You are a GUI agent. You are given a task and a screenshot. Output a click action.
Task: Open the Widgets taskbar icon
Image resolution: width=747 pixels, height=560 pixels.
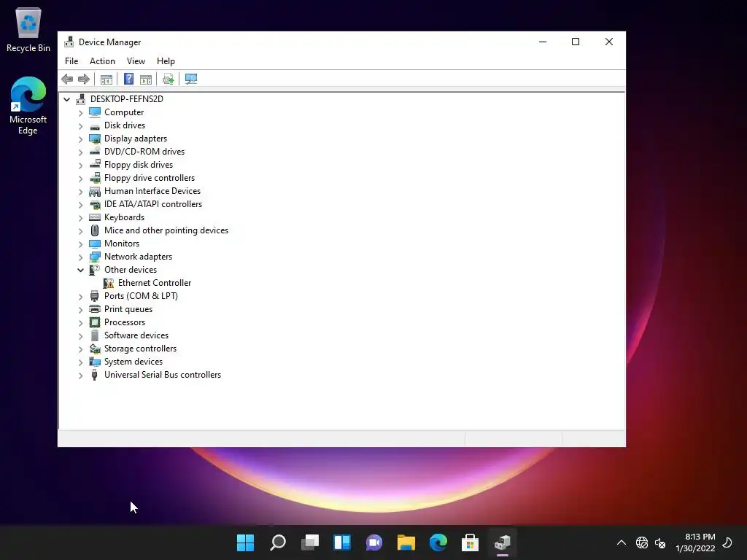pos(342,542)
